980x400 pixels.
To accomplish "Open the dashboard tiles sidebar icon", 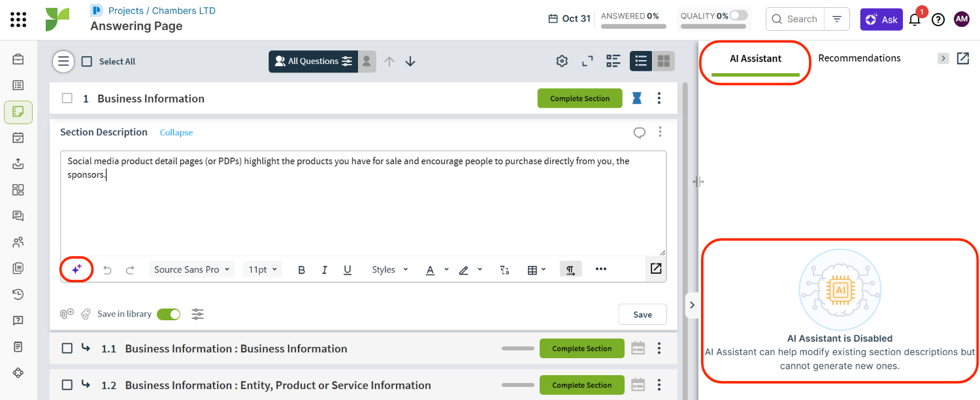I will pos(18,190).
